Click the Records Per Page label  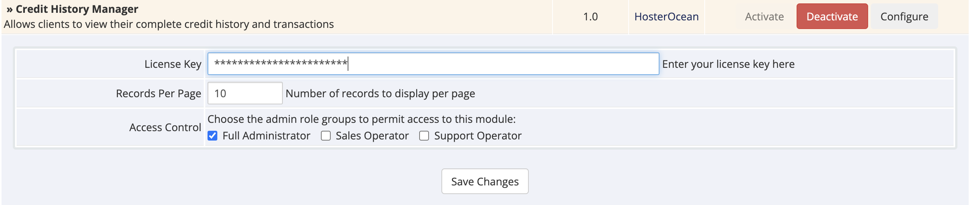pyautogui.click(x=158, y=93)
